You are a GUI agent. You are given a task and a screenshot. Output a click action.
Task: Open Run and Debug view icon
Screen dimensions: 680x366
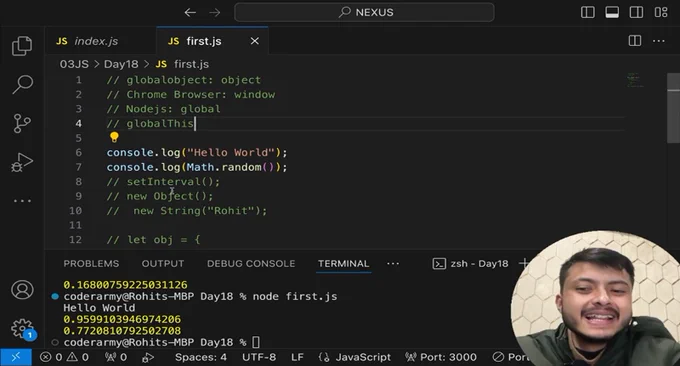[x=22, y=162]
